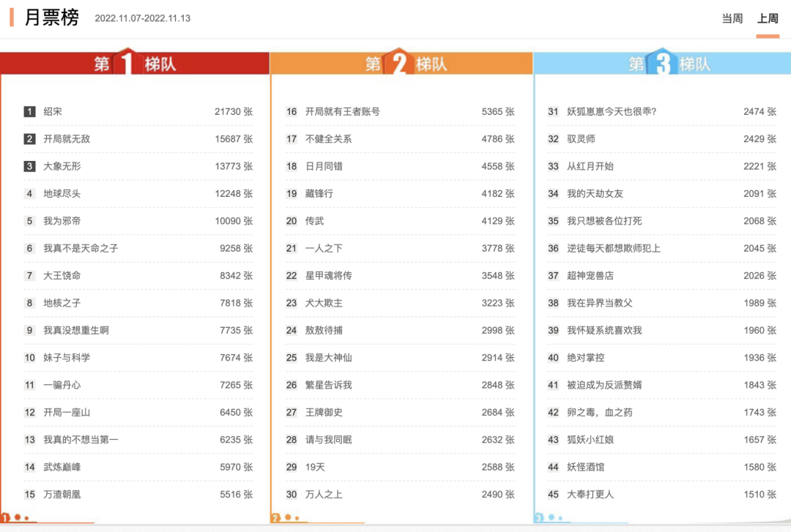Click the orange page indicator 2 icon
Image resolution: width=791 pixels, height=532 pixels.
tap(275, 517)
